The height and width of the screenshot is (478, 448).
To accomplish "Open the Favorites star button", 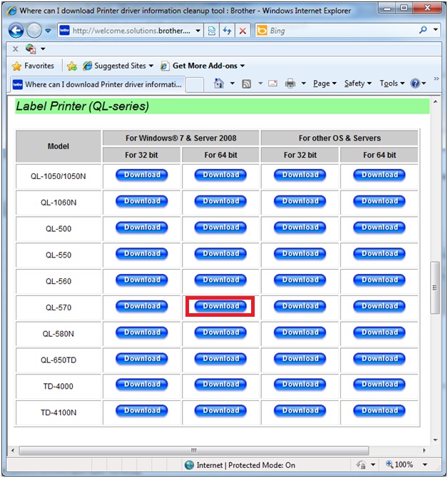I will [x=33, y=66].
